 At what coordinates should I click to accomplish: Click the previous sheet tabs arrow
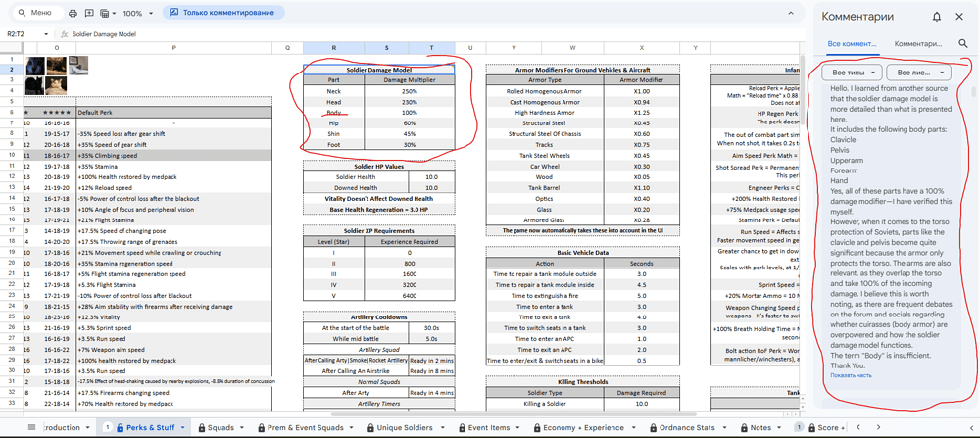[x=858, y=427]
